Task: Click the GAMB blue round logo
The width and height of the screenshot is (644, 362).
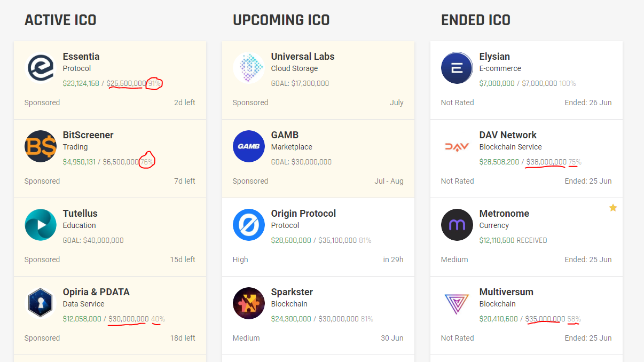Action: (249, 146)
